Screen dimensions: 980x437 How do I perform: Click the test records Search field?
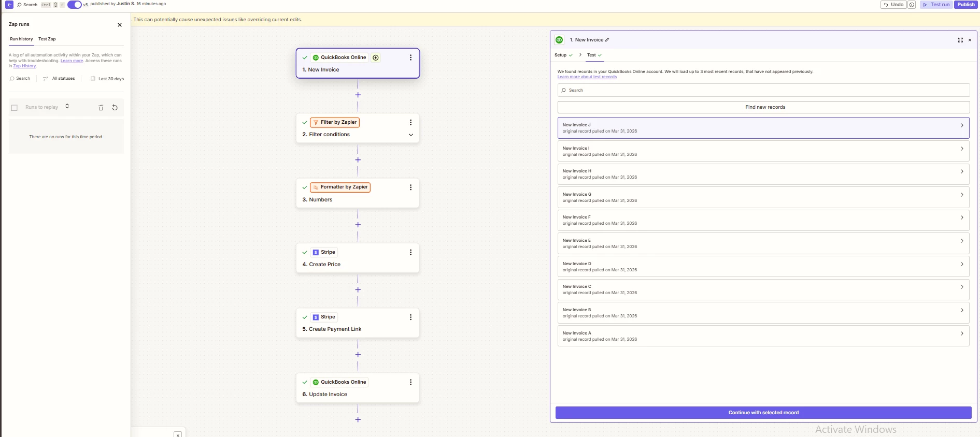coord(763,90)
